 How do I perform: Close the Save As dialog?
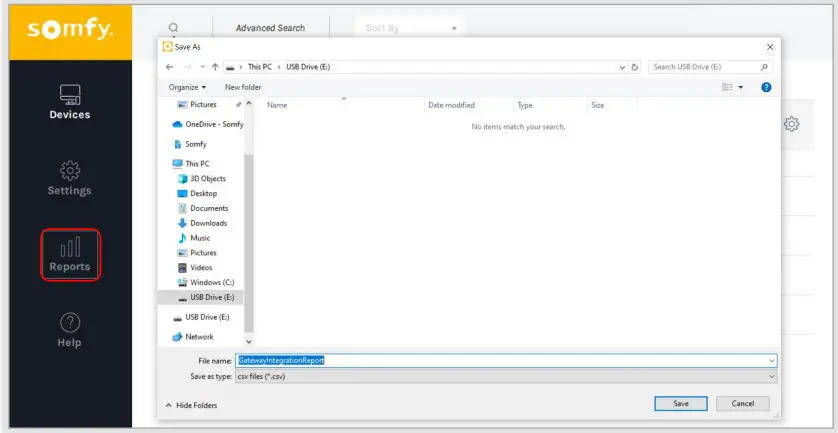pyautogui.click(x=770, y=47)
